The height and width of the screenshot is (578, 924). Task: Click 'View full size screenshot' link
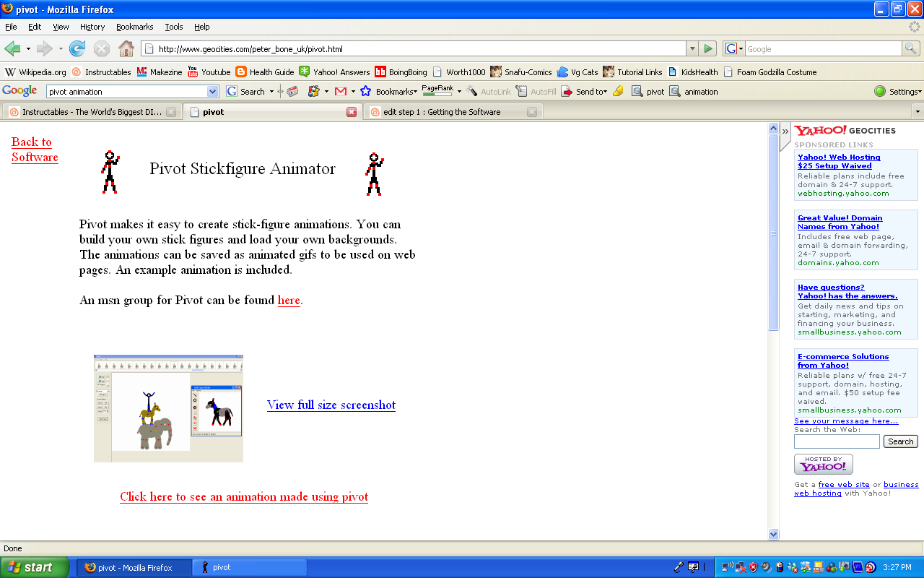point(331,405)
